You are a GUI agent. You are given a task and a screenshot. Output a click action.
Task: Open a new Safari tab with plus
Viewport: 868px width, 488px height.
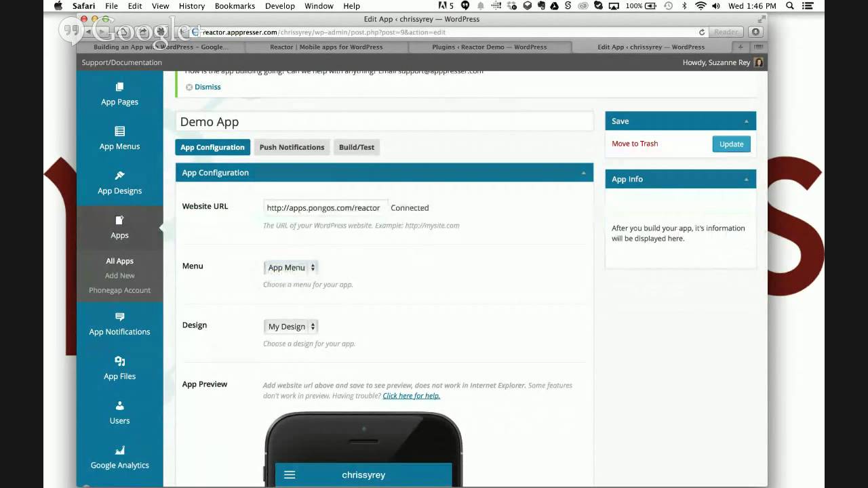[741, 47]
